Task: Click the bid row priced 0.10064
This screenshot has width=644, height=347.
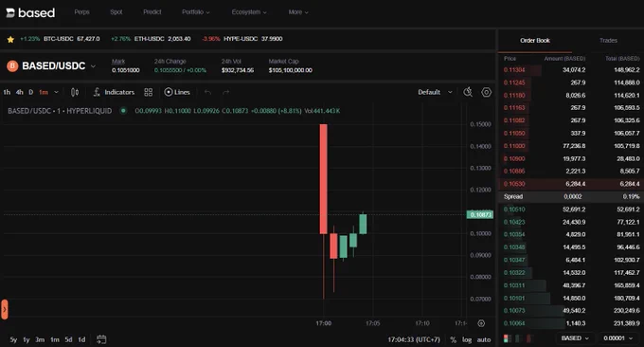Action: tap(571, 323)
